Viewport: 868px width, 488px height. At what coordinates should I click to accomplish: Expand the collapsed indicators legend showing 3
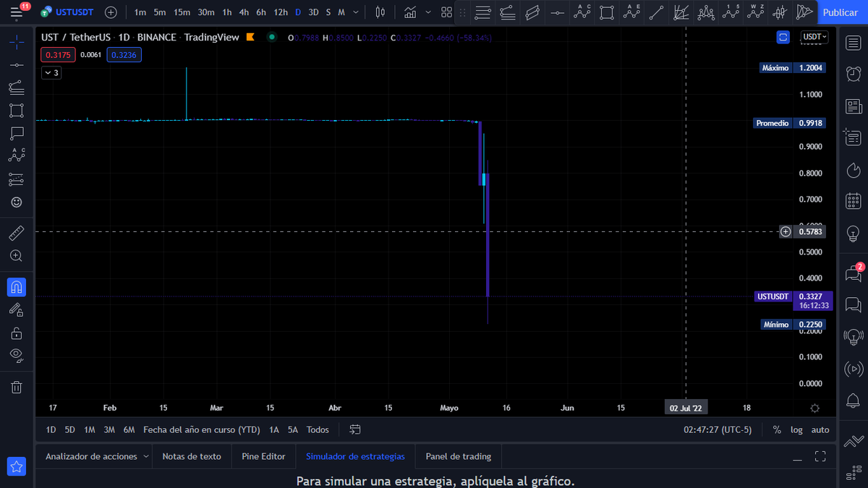click(51, 73)
